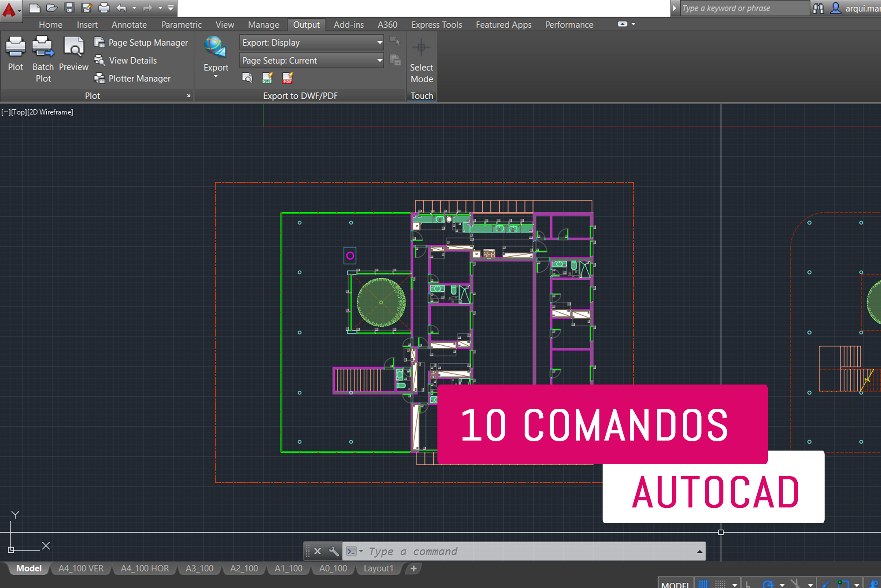Open the undo history dropdown arrow

[x=134, y=8]
